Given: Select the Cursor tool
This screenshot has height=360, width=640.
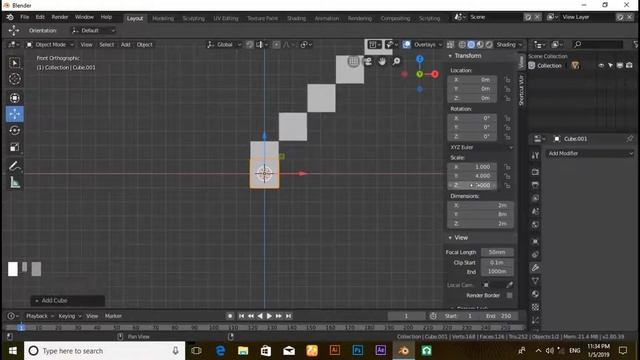Looking at the screenshot, I should click(x=15, y=79).
